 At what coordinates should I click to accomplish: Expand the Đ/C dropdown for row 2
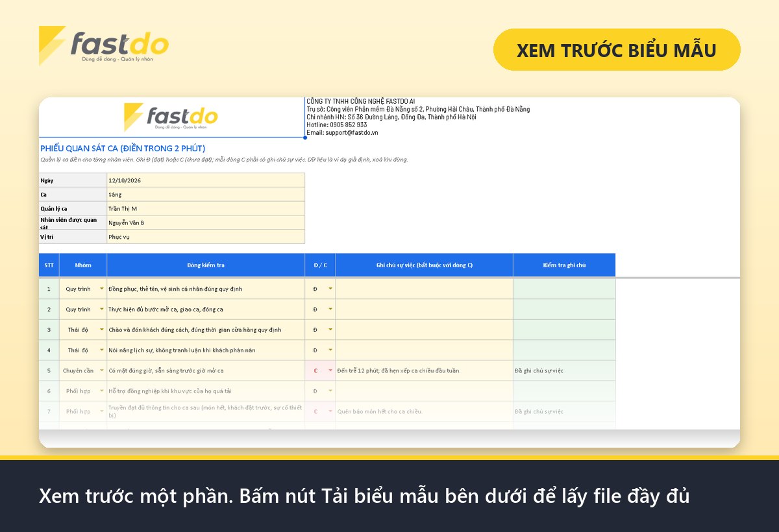pyautogui.click(x=330, y=309)
